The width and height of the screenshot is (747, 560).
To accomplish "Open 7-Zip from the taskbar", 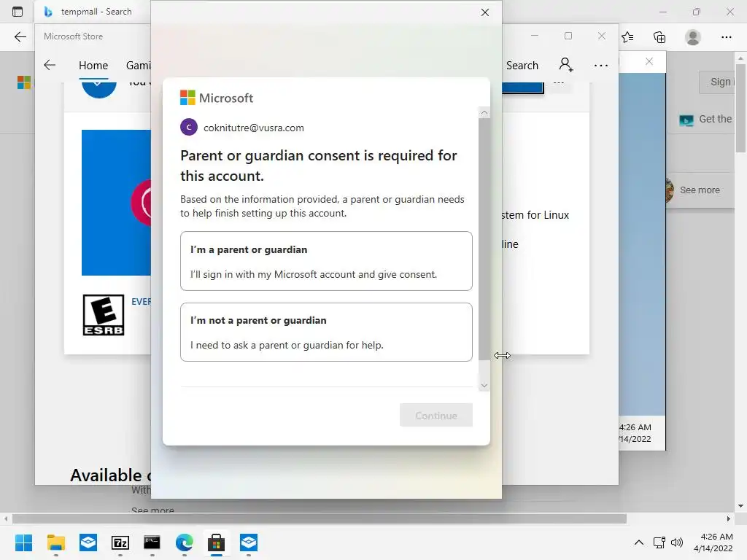I will [x=120, y=542].
